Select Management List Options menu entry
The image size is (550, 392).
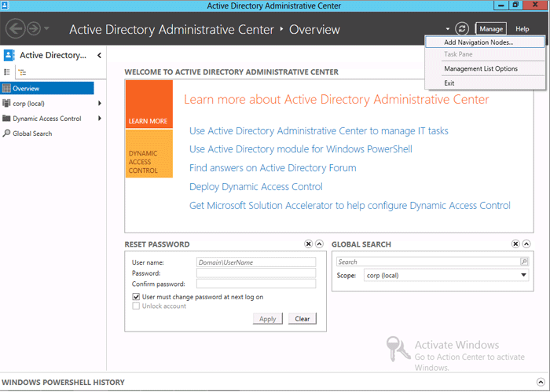tap(481, 69)
